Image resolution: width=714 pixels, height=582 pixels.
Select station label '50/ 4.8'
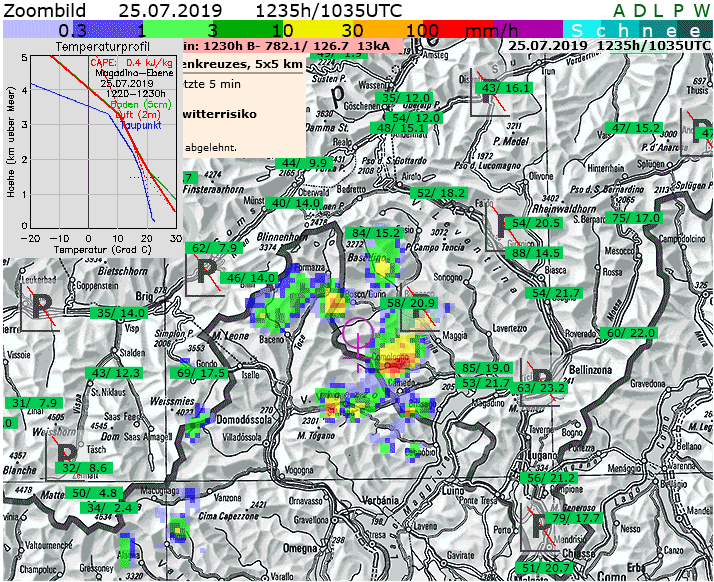(94, 492)
